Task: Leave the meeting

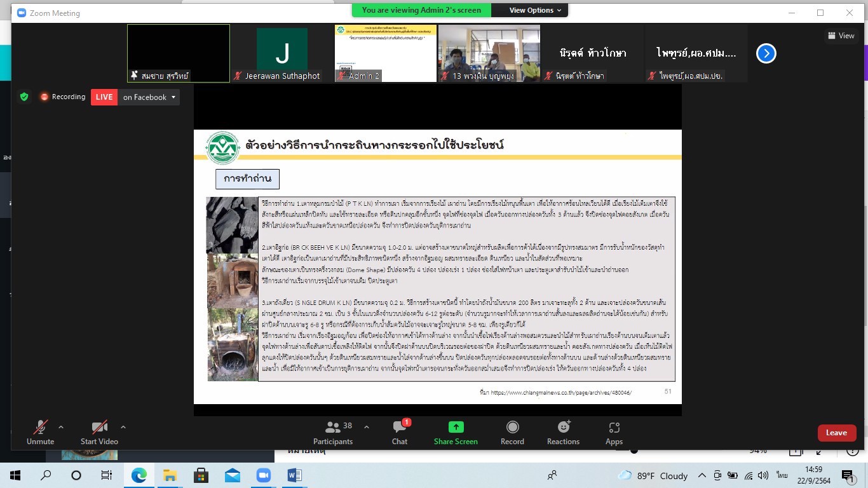Action: pos(836,433)
